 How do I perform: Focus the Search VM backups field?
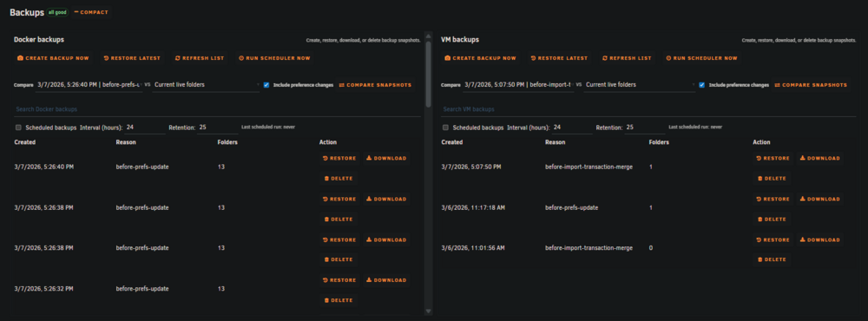click(648, 109)
